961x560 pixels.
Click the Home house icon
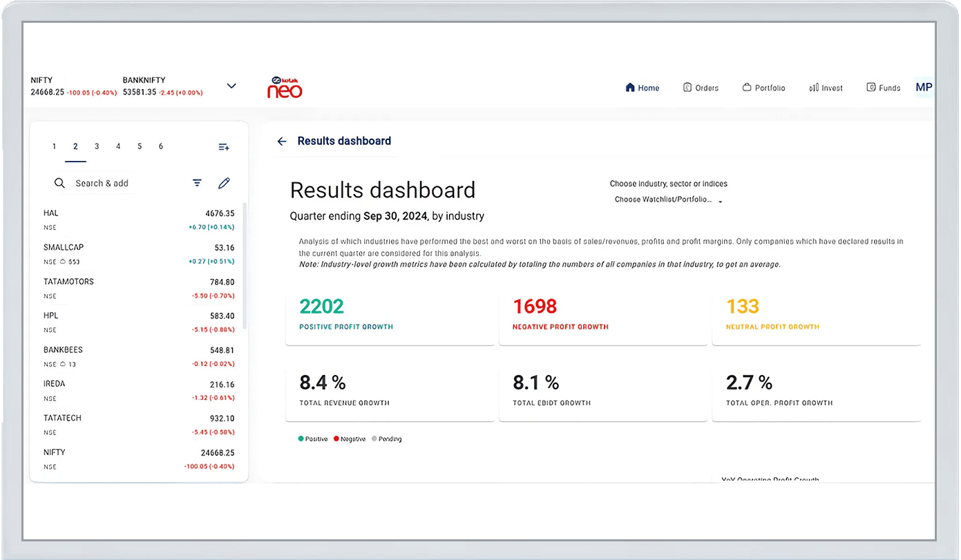point(630,88)
